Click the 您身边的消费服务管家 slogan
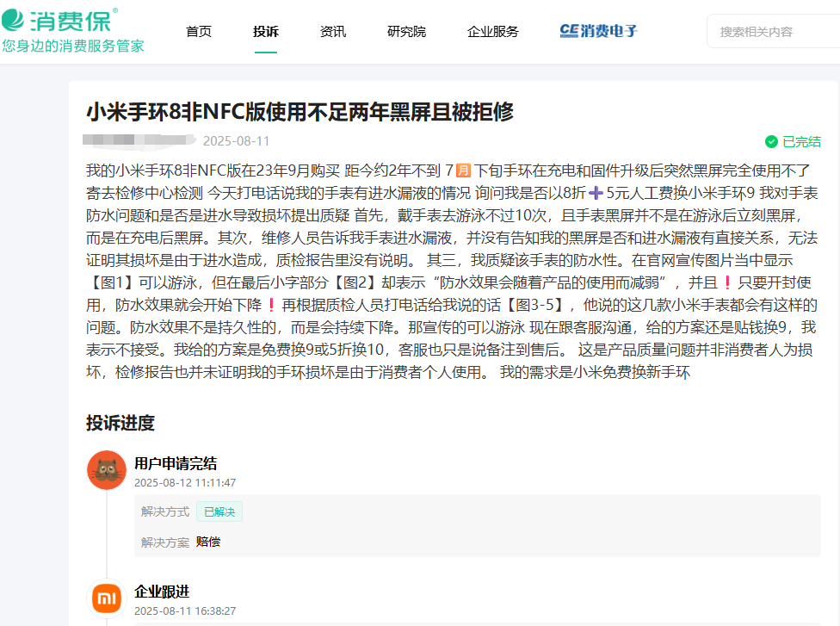840x626 pixels. point(73,46)
